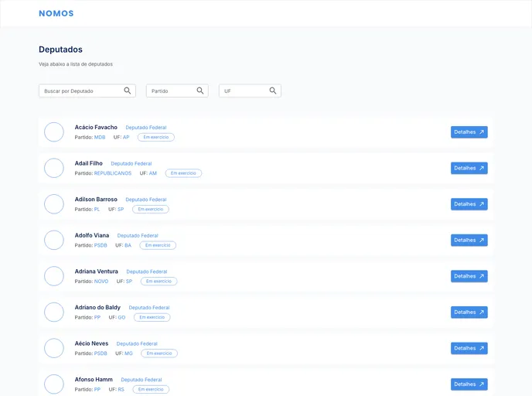Click arrow icon on Afonso Hamm's Detalhes

coord(482,384)
